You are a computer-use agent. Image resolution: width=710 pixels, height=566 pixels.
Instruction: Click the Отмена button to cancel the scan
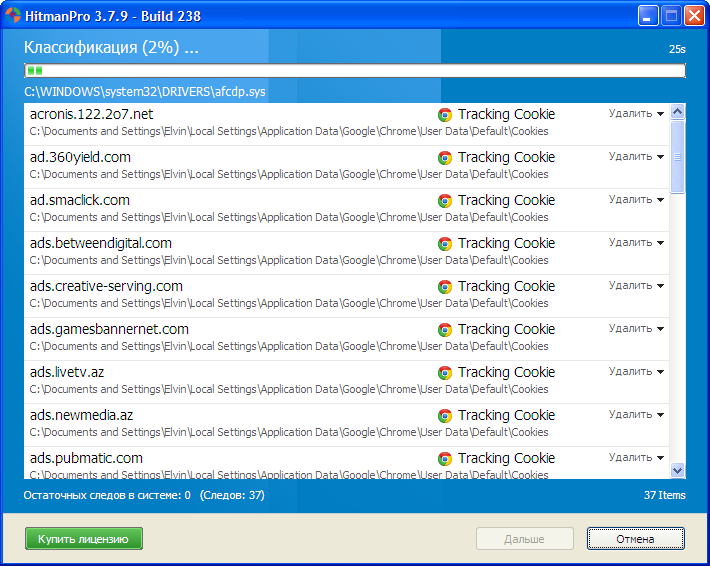635,539
